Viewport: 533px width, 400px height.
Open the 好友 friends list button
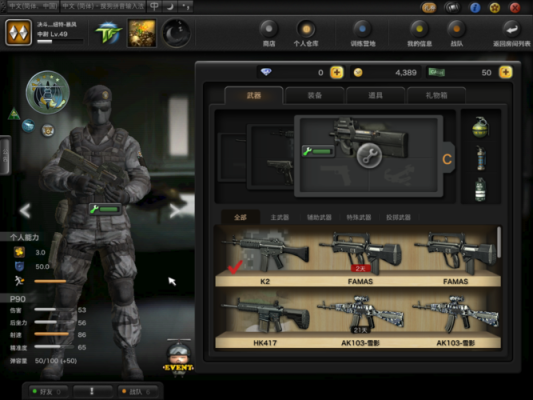[x=48, y=392]
